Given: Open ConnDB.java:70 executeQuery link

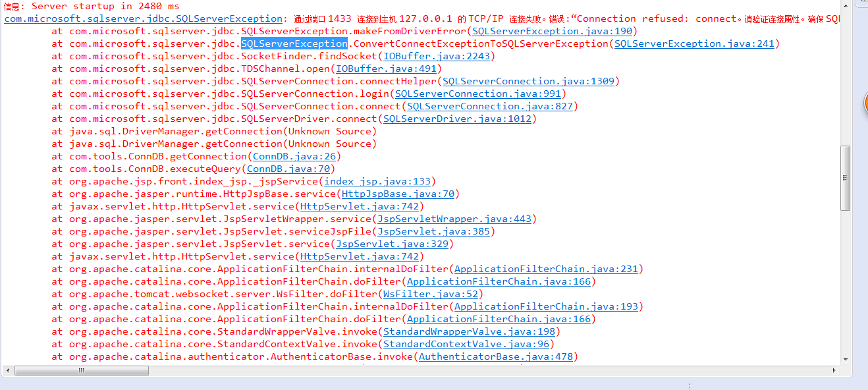Looking at the screenshot, I should pos(288,169).
